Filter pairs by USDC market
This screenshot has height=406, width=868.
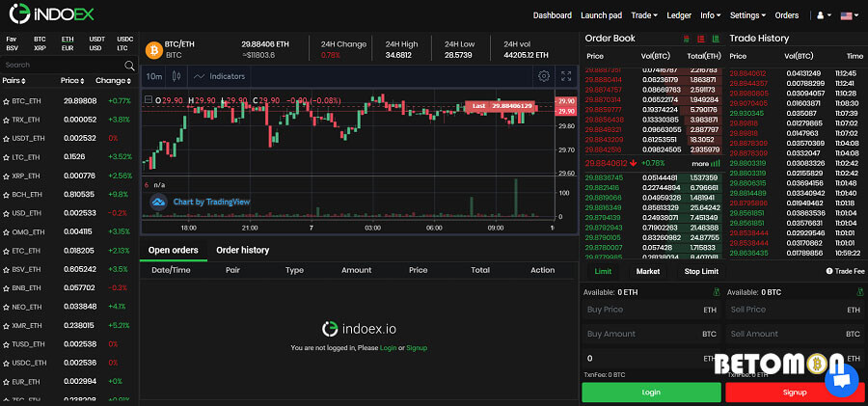(x=125, y=40)
